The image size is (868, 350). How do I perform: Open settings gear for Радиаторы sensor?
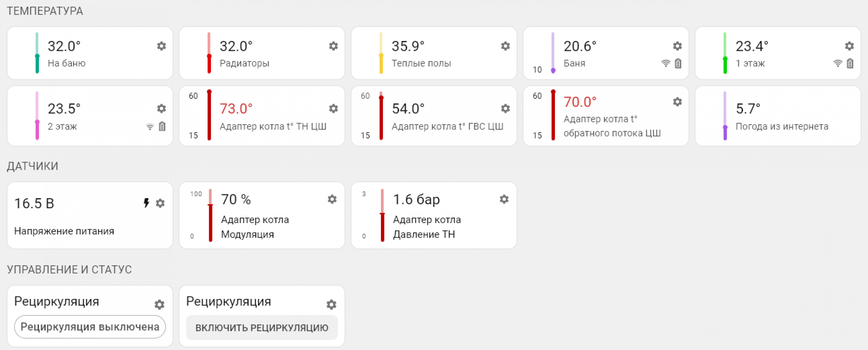333,46
